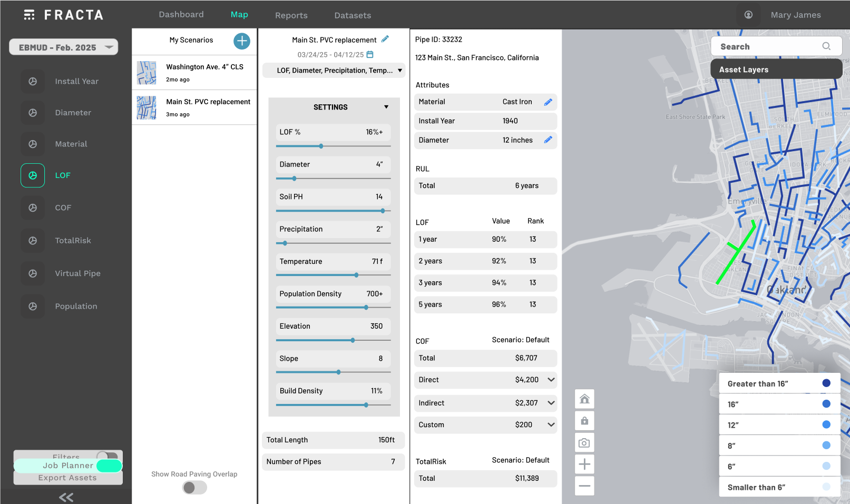Edit the Main St. PVC replacement title
Screen dimensions: 850x504
click(385, 39)
